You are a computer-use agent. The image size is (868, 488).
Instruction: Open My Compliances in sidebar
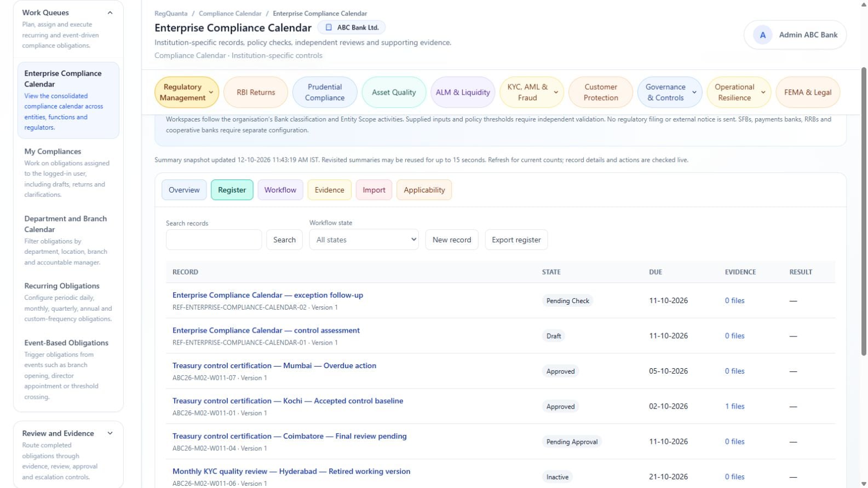(x=68, y=172)
